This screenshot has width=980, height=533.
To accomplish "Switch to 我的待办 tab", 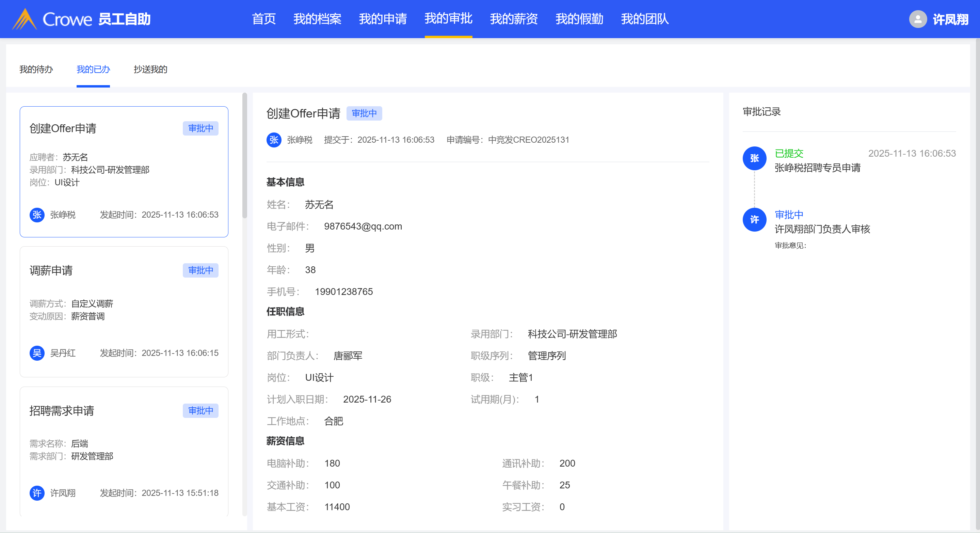I will point(36,69).
